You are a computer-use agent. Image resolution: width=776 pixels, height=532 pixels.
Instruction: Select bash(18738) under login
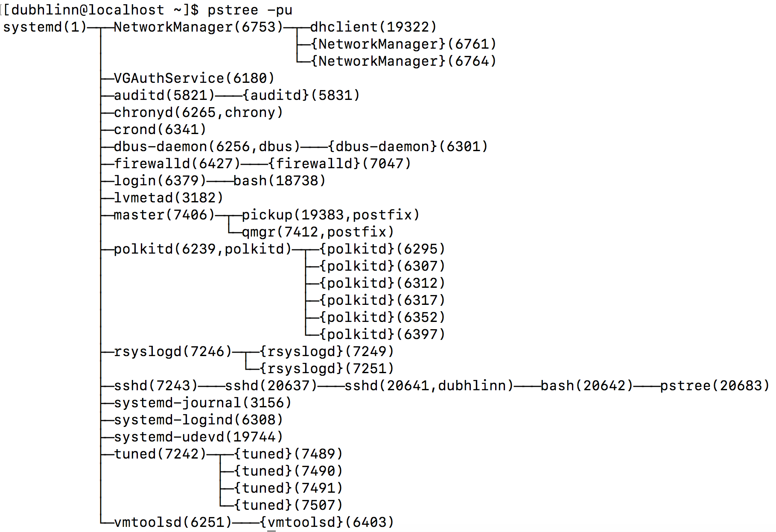click(280, 181)
